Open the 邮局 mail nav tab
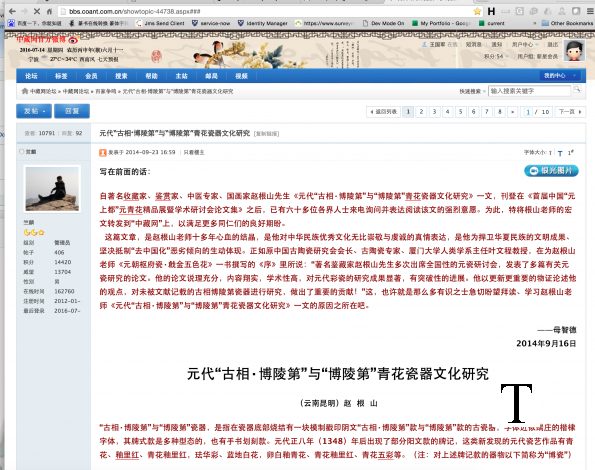Viewport: 595px width, 470px height. (x=211, y=76)
